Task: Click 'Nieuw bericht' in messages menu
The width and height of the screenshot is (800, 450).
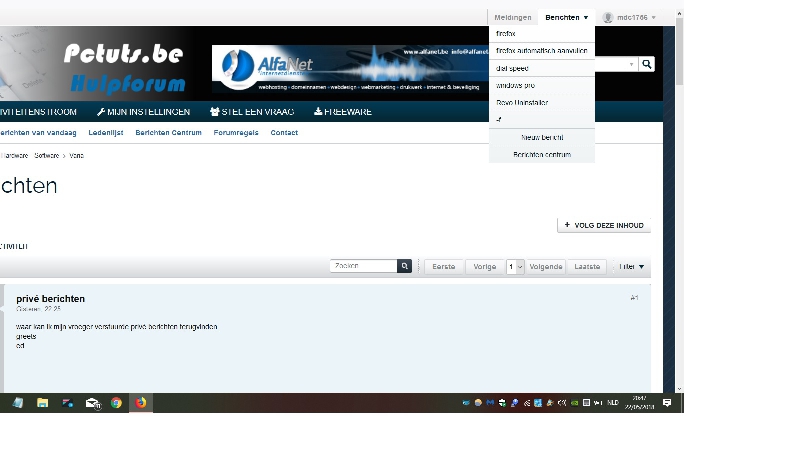Action: click(542, 137)
